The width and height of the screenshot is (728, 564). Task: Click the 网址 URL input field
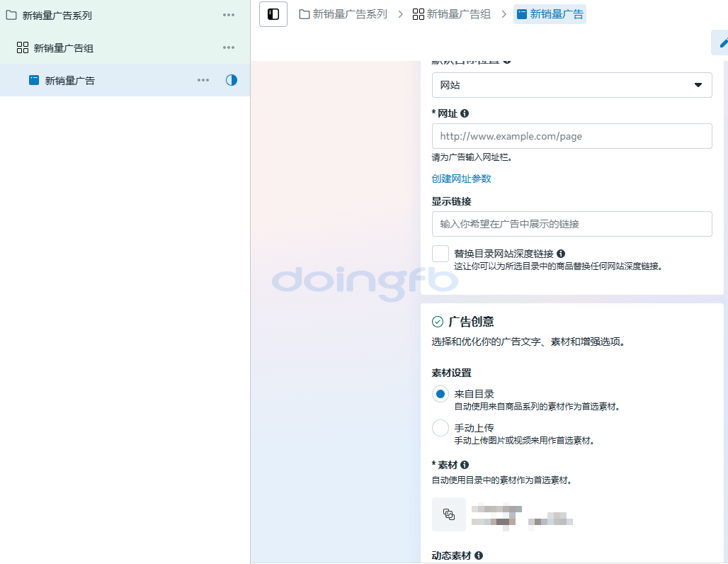(571, 136)
